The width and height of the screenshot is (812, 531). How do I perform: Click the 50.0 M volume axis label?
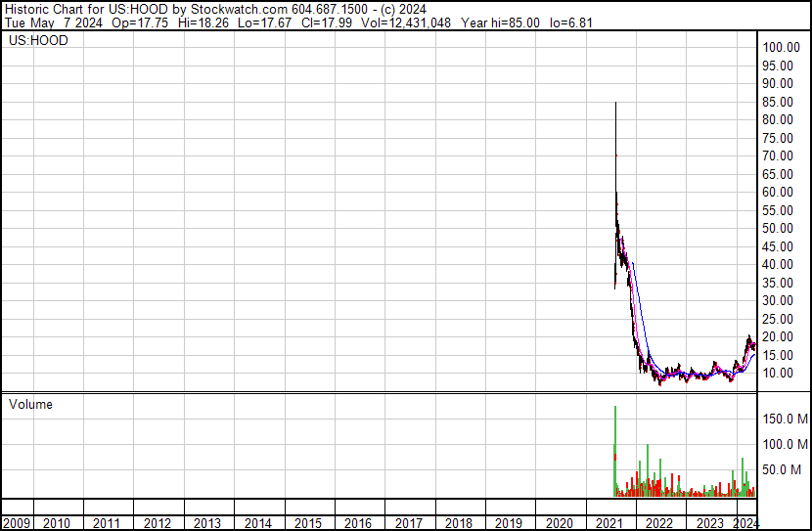point(782,470)
